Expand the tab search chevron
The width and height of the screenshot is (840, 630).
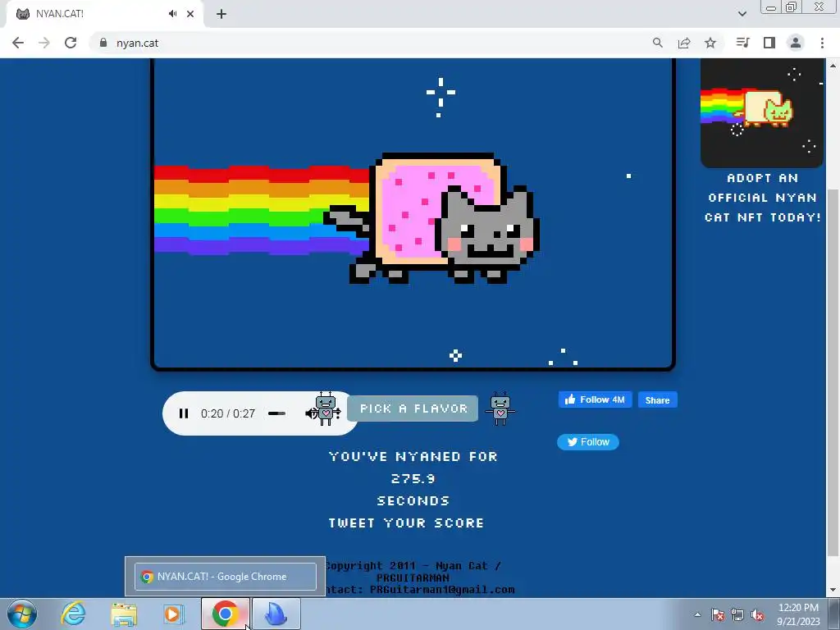(742, 14)
